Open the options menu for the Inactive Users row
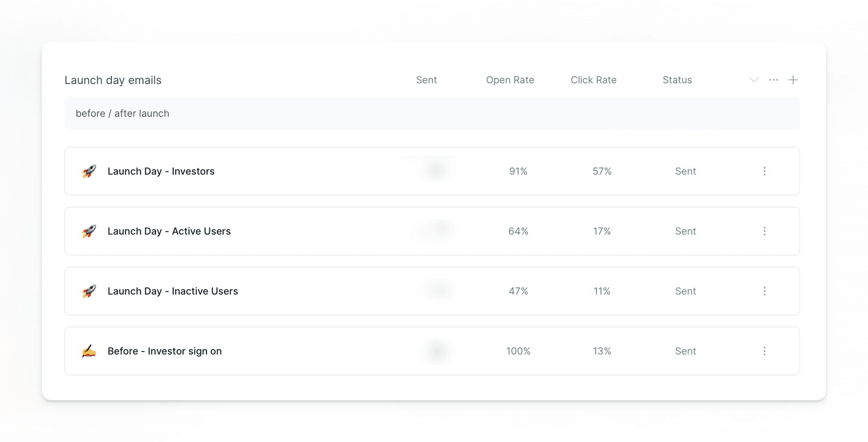Viewport: 868px width, 442px height. tap(764, 291)
